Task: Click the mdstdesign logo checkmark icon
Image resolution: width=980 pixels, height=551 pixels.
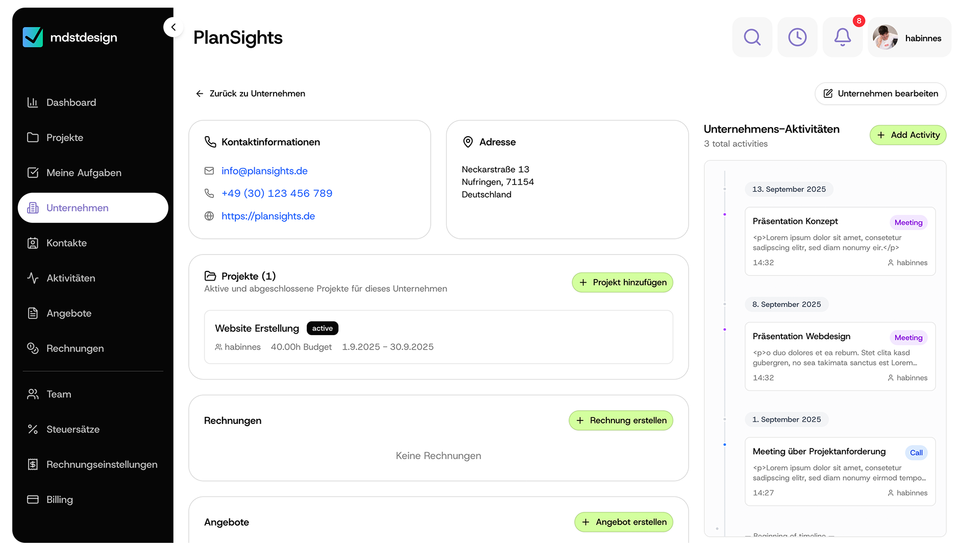Action: pyautogui.click(x=33, y=37)
